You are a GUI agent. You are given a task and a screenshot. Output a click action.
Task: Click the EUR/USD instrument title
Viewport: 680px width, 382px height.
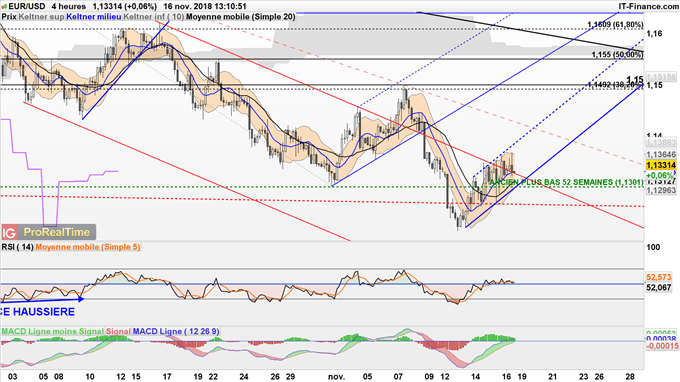[26, 7]
